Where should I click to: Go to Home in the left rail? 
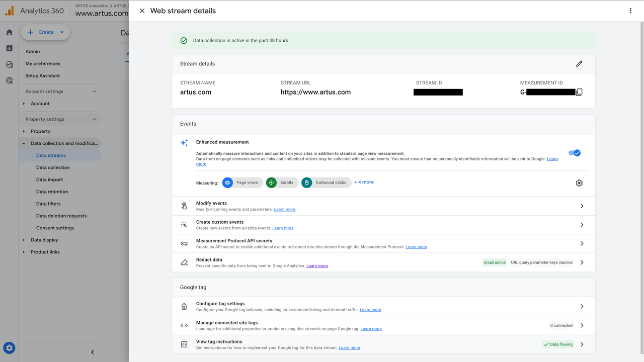[9, 32]
